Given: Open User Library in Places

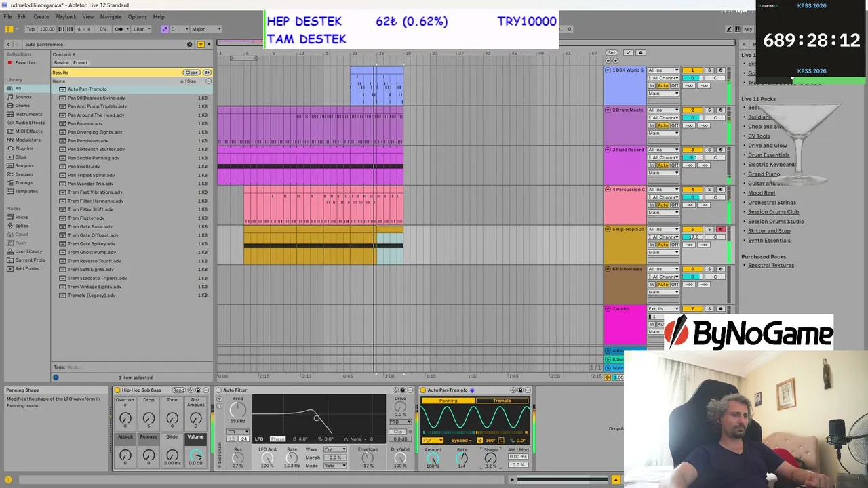Looking at the screenshot, I should click(28, 251).
